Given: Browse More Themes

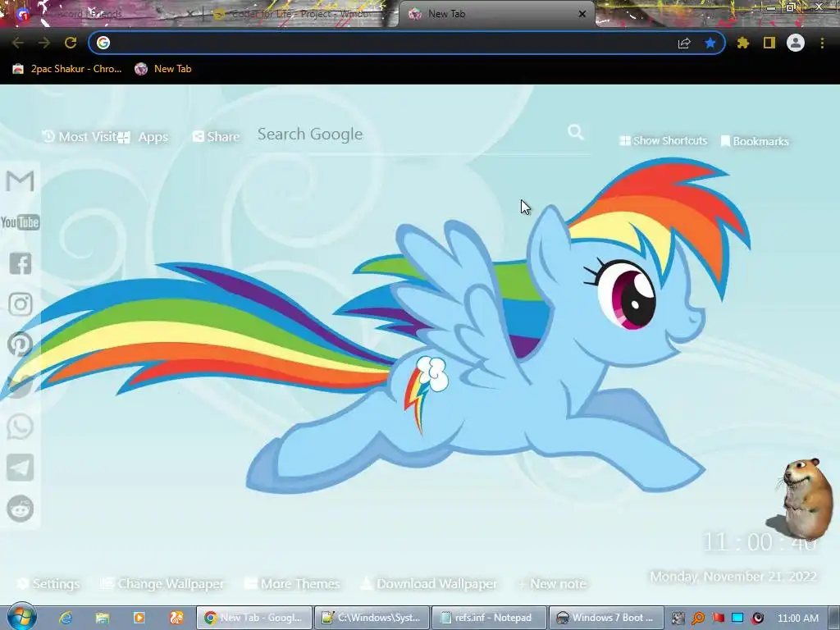Looking at the screenshot, I should pyautogui.click(x=292, y=583).
